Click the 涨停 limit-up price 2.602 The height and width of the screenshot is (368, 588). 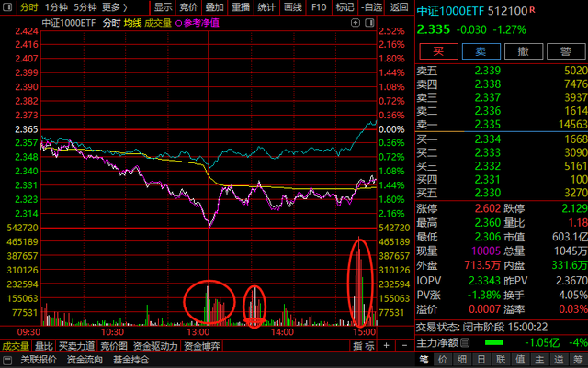(x=488, y=208)
